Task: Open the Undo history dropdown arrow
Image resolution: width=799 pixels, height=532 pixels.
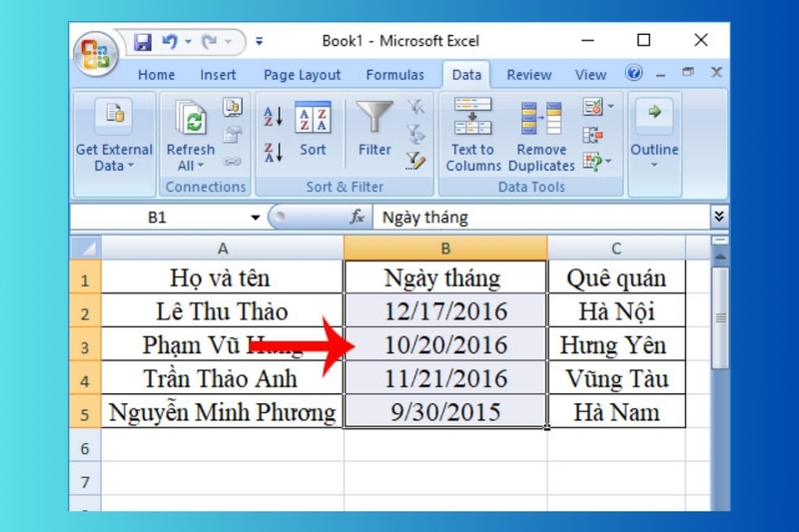Action: click(x=188, y=42)
